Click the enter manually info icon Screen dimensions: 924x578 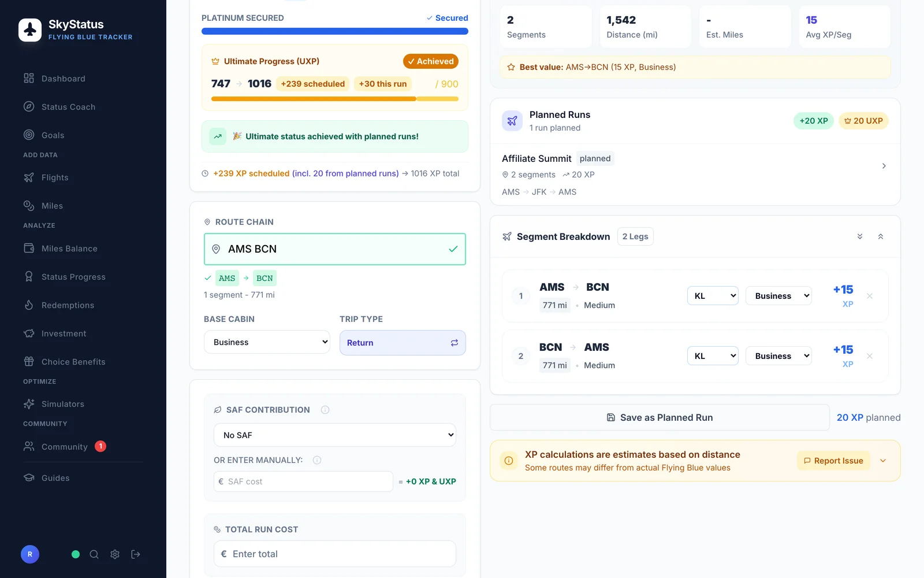tap(317, 460)
